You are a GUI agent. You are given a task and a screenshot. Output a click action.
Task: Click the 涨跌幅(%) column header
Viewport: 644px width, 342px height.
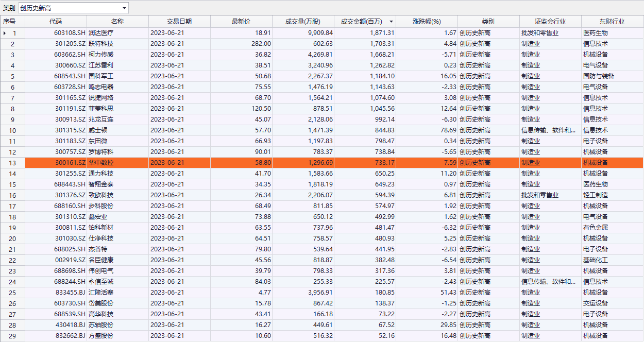click(x=427, y=22)
